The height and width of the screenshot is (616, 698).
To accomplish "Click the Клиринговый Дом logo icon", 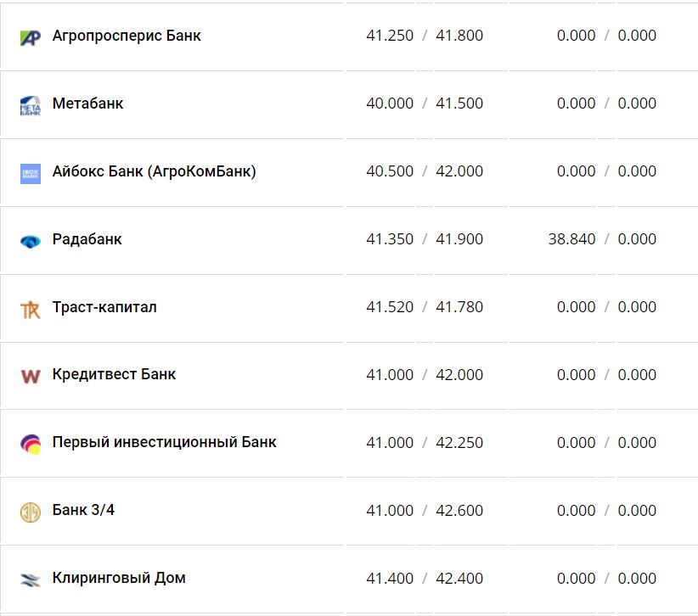I will (x=31, y=580).
